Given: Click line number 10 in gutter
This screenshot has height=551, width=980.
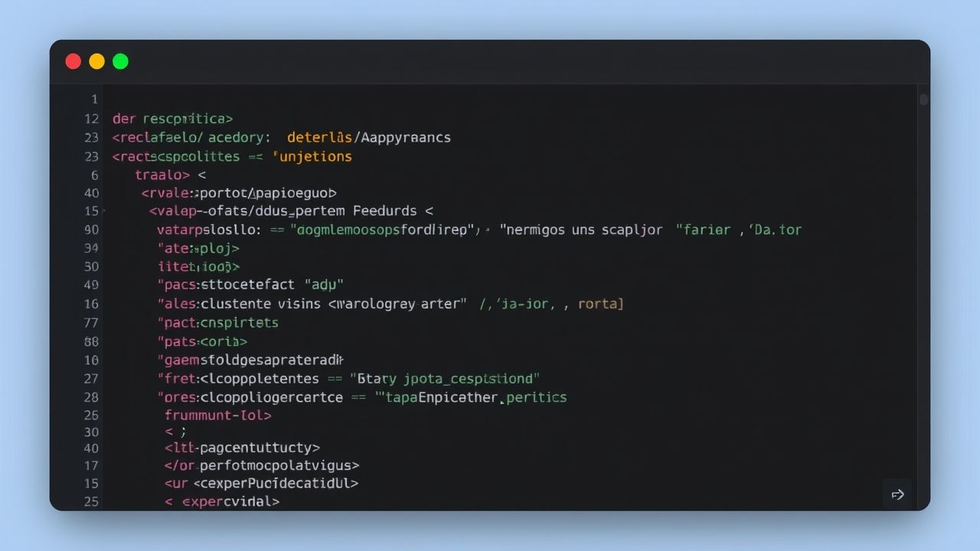Looking at the screenshot, I should click(x=92, y=360).
